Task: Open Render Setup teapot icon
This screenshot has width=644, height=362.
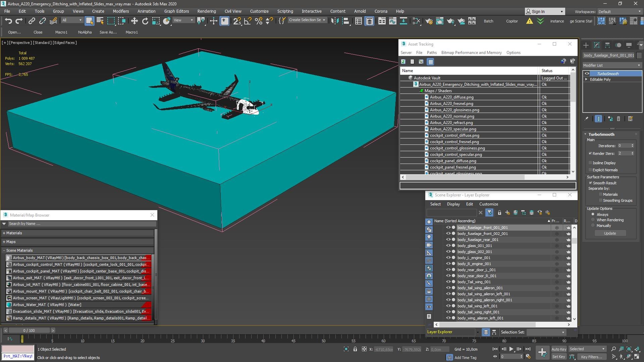Action: [429, 21]
